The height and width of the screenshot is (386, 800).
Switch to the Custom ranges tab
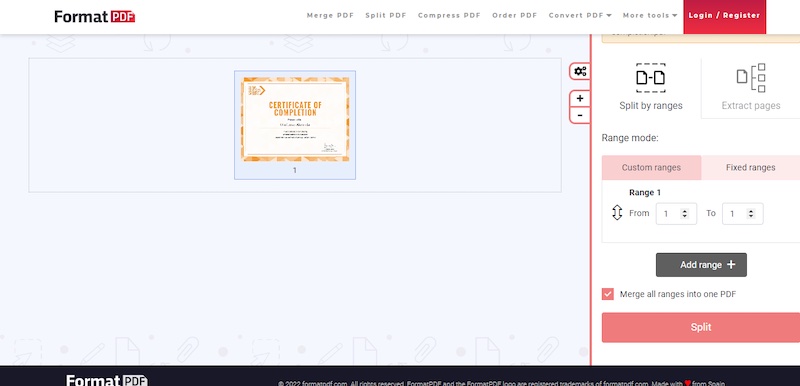coord(651,167)
